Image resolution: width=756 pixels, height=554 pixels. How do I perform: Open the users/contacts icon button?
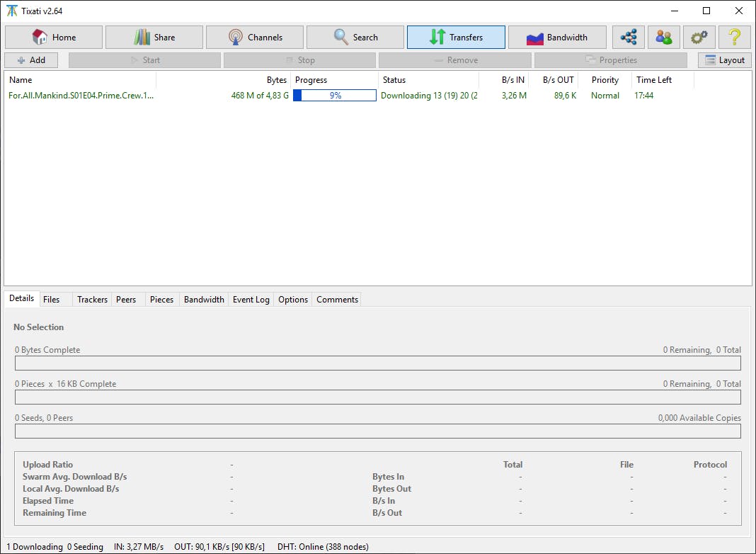click(x=664, y=37)
